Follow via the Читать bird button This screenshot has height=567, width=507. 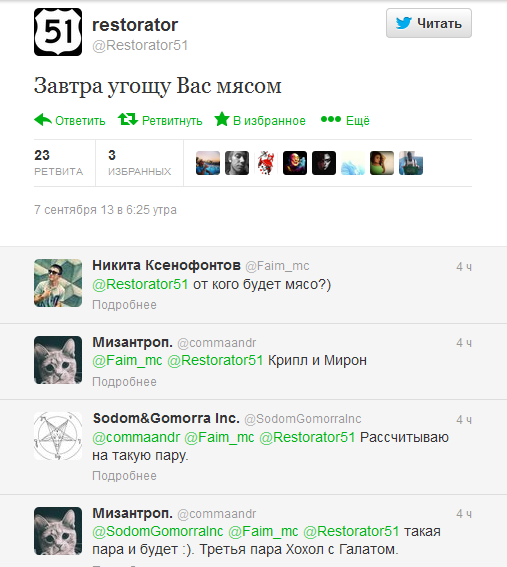click(429, 23)
